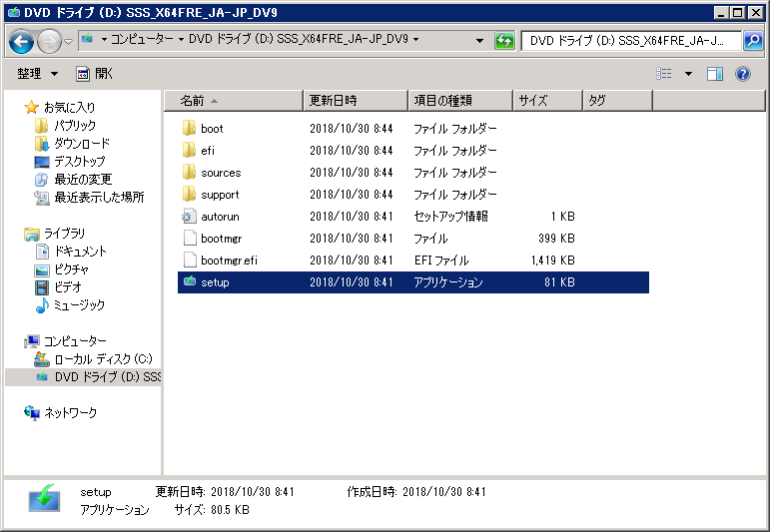Open the 整理 menu

pos(37,74)
